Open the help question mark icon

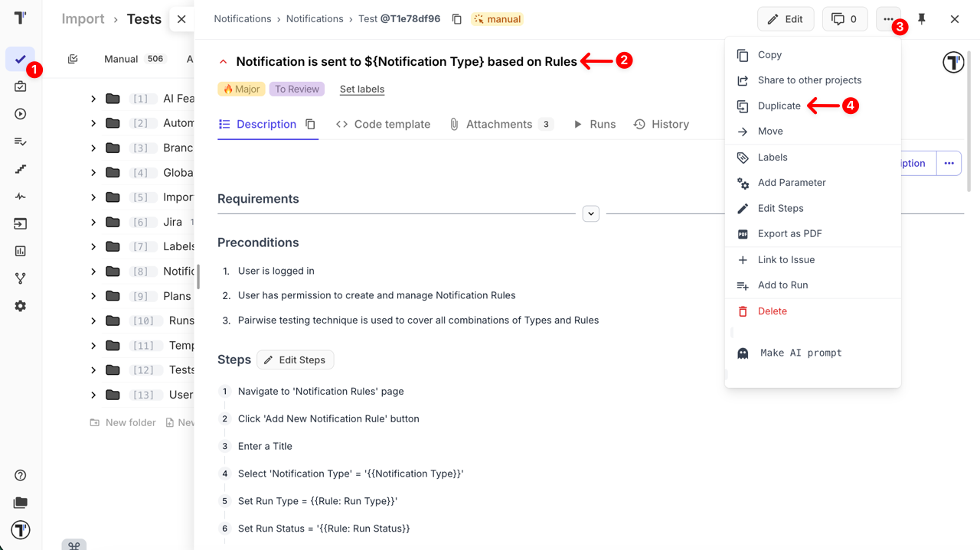click(21, 475)
